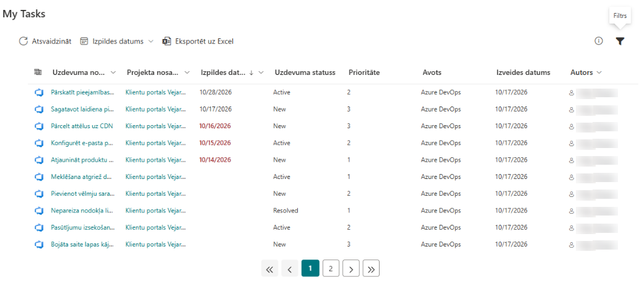Click the My Tasks heading
This screenshot has width=644, height=288.
tap(24, 14)
